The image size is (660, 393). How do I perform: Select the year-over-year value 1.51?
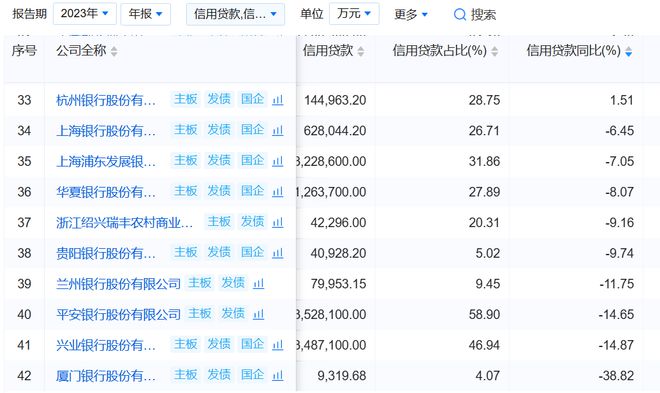pos(621,100)
